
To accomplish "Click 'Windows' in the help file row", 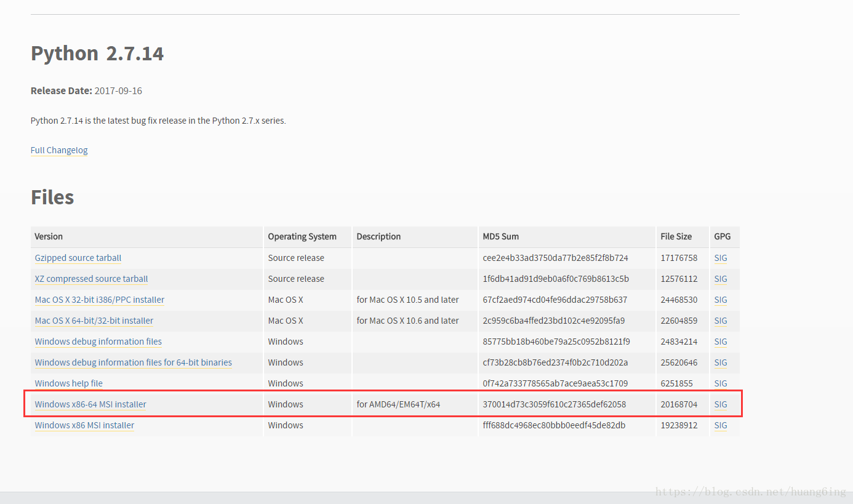I will 286,383.
